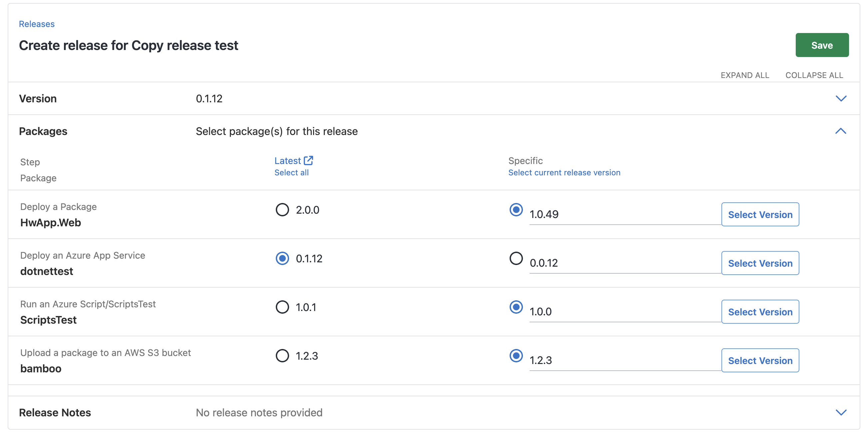
Task: Open Select Version for bamboo
Action: 760,360
